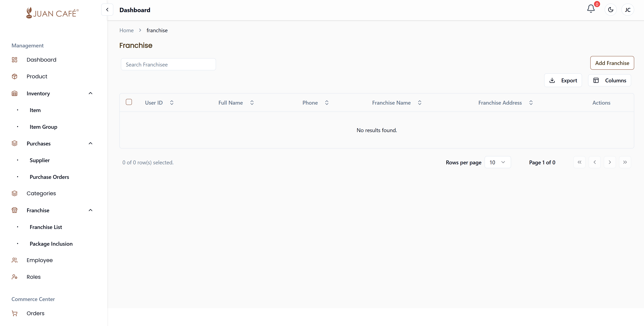Toggle dark mode with the moon icon

(611, 10)
